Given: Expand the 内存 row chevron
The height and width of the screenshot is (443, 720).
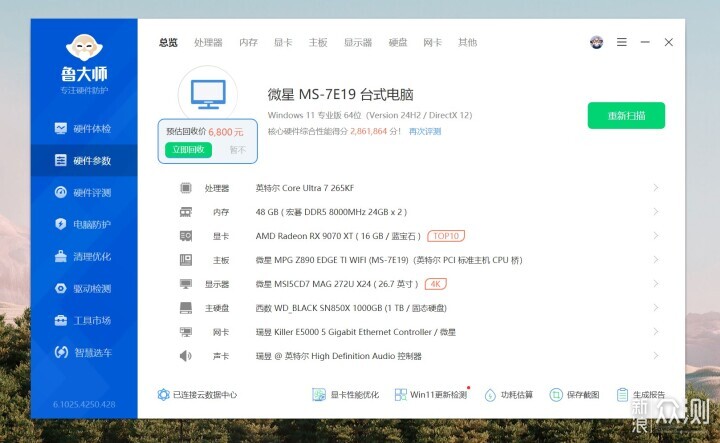Looking at the screenshot, I should [656, 212].
